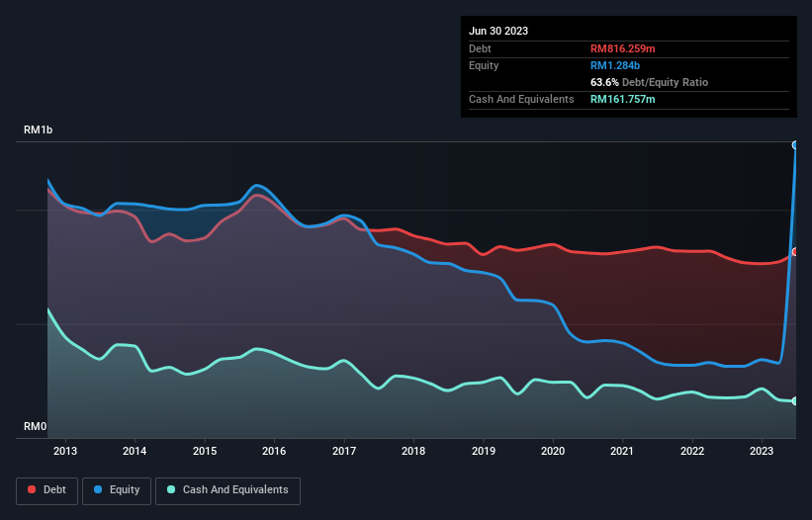Click the RM1.284b equity value
The width and height of the screenshot is (812, 520).
point(615,65)
